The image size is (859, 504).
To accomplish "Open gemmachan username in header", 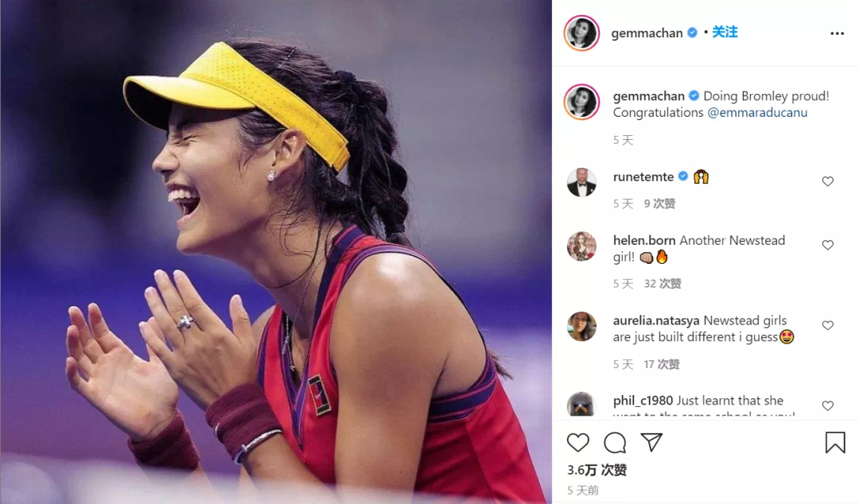I will click(x=647, y=33).
